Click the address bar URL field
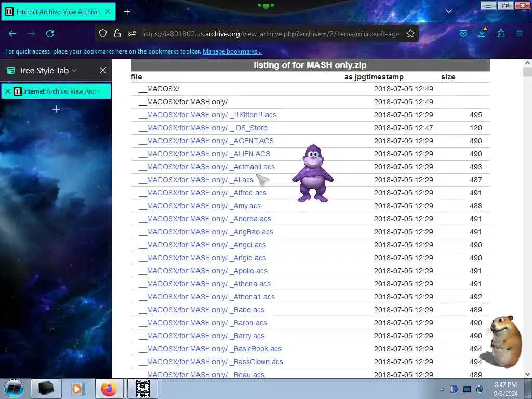The image size is (532, 399). (270, 34)
